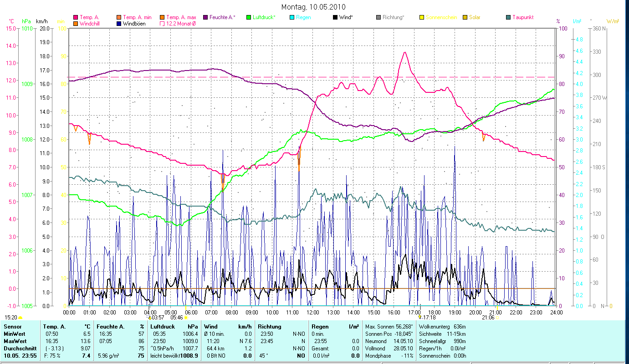Click the 21:06 sunset marker
629x364 pixels.
[x=488, y=318]
